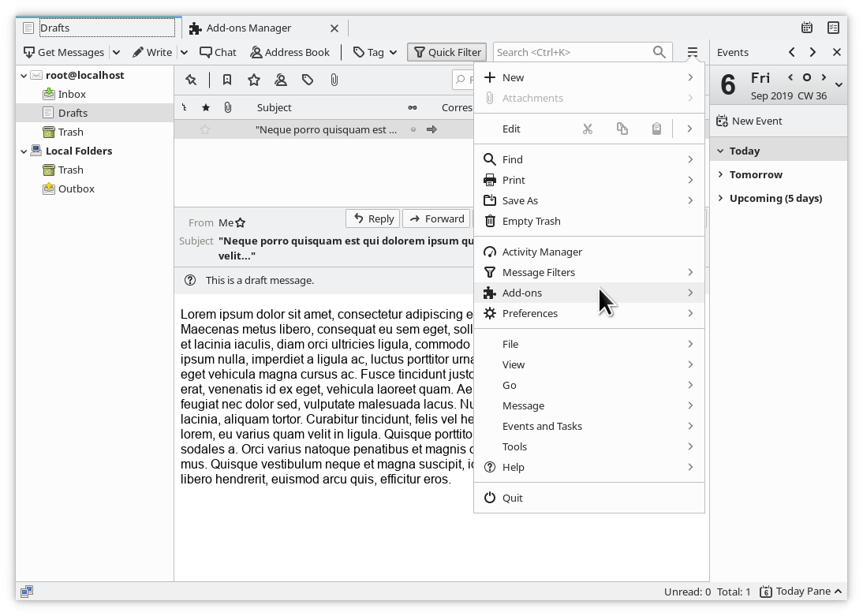Open the Tag dropdown
This screenshot has height=616, width=863.
375,52
